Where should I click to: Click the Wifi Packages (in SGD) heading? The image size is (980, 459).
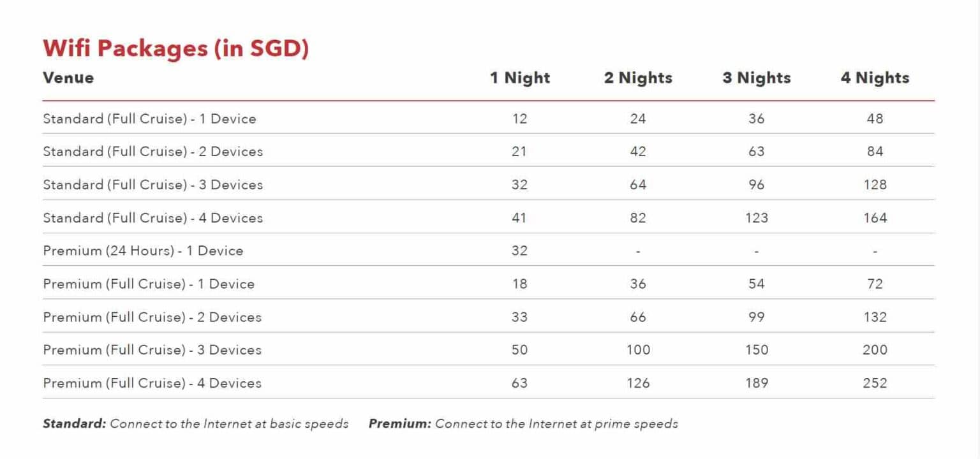(x=175, y=48)
